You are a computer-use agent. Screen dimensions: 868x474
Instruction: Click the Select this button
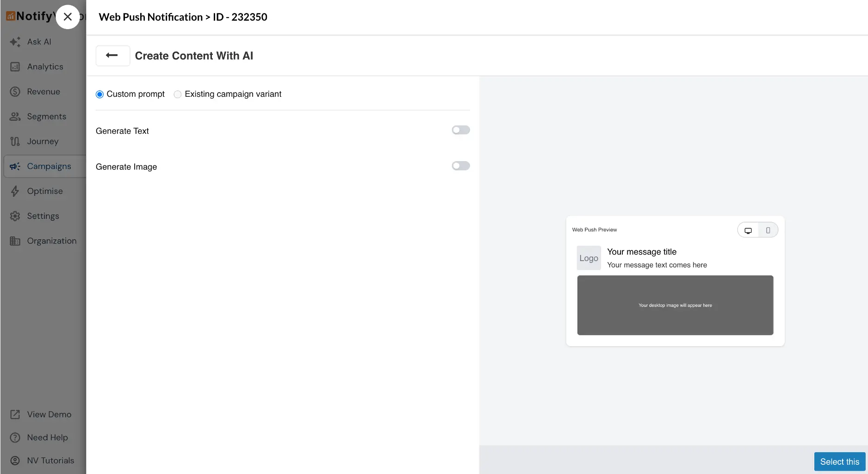tap(839, 462)
